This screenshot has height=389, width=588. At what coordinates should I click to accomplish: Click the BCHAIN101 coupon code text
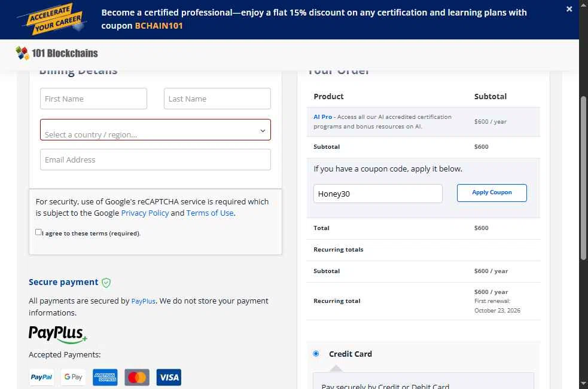point(159,26)
